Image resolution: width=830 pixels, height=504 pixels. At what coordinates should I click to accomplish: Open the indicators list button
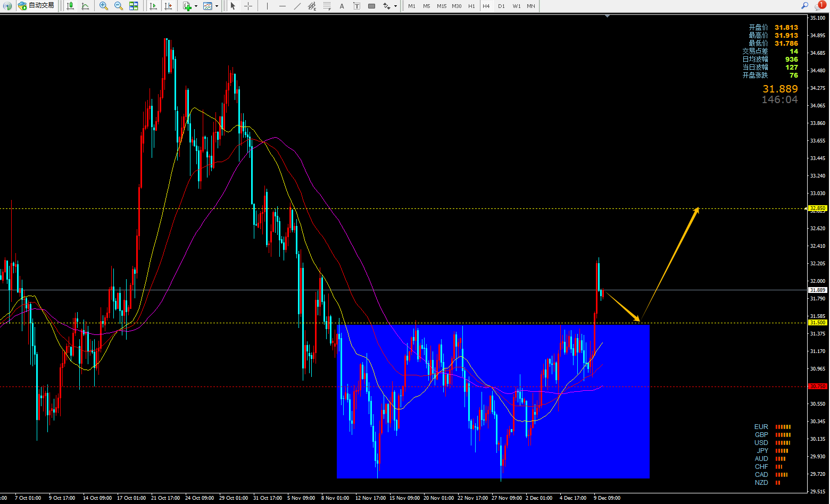[187, 6]
